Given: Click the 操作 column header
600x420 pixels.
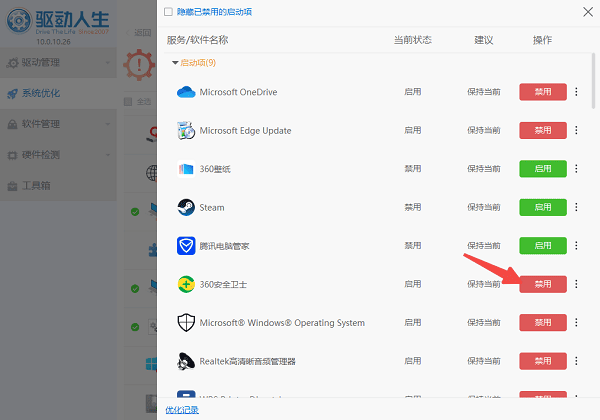Looking at the screenshot, I should click(542, 40).
